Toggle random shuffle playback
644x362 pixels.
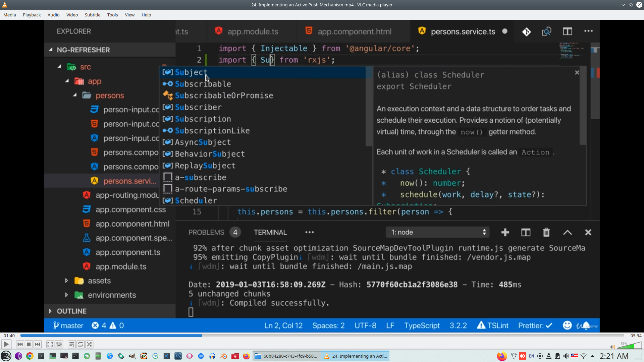coord(89,344)
